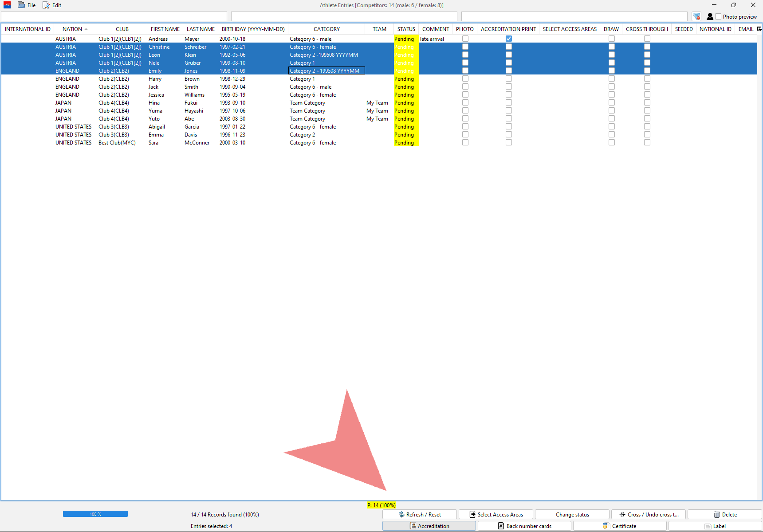Delete the selected entries with trash button
The width and height of the screenshot is (763, 532).
click(725, 515)
